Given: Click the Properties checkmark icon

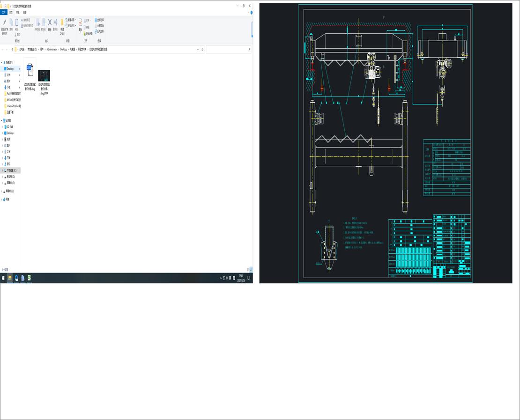Looking at the screenshot, I should coord(80,22).
